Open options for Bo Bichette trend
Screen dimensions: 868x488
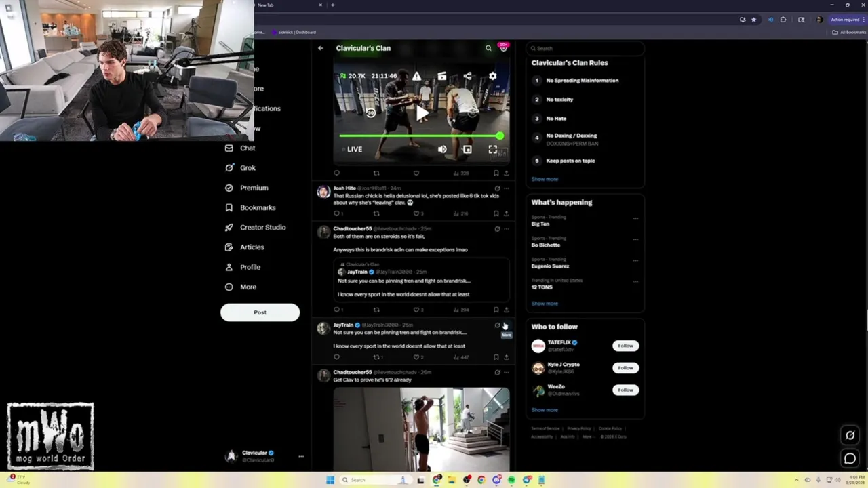click(635, 239)
